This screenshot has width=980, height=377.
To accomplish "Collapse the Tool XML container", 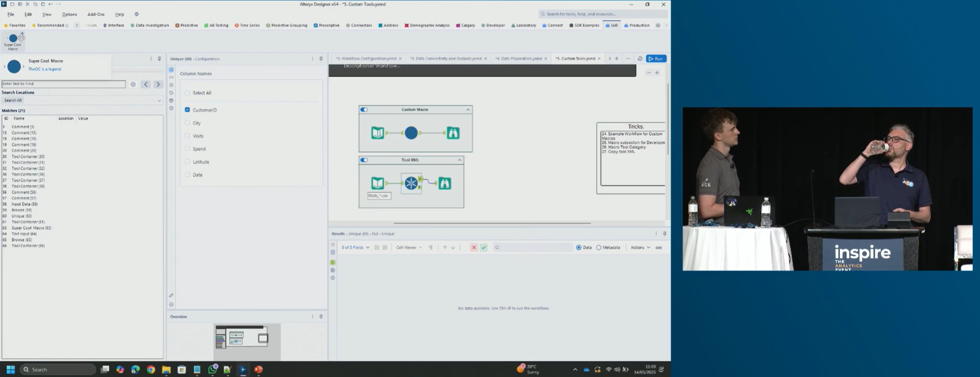I will click(460, 160).
